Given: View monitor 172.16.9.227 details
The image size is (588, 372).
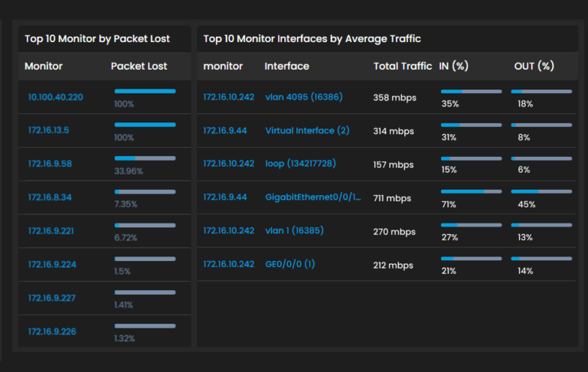Looking at the screenshot, I should (x=52, y=298).
